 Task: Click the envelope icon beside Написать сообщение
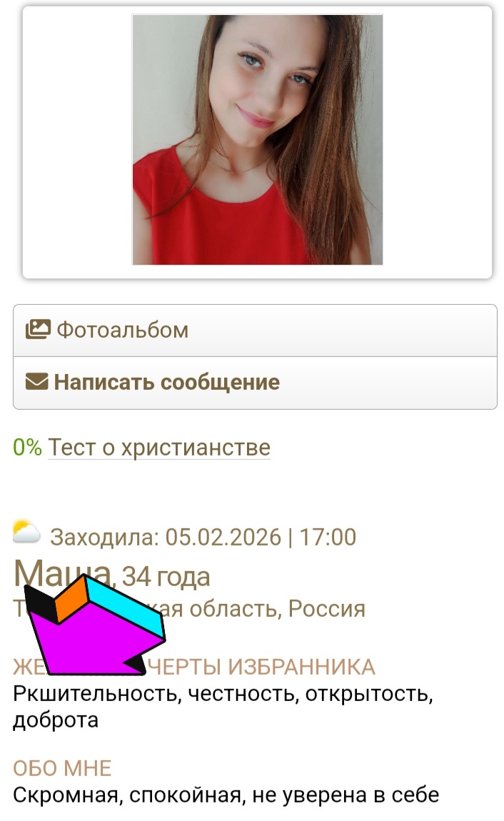point(36,382)
